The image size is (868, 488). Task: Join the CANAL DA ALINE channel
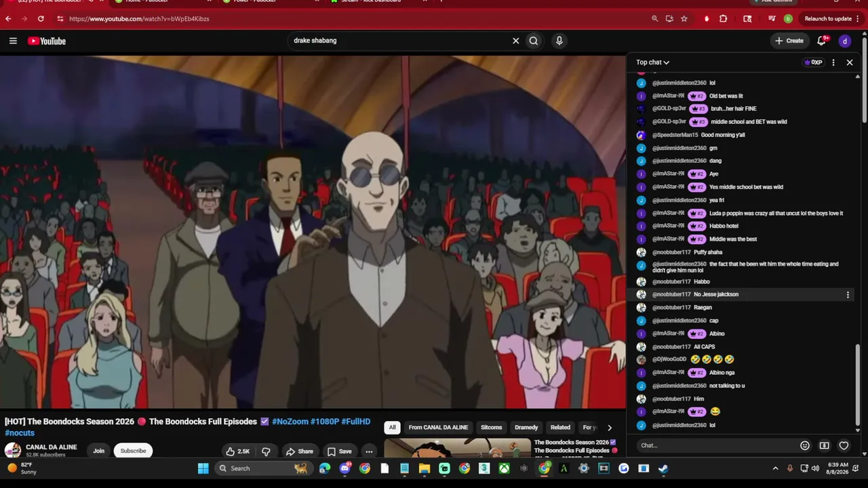click(x=99, y=451)
